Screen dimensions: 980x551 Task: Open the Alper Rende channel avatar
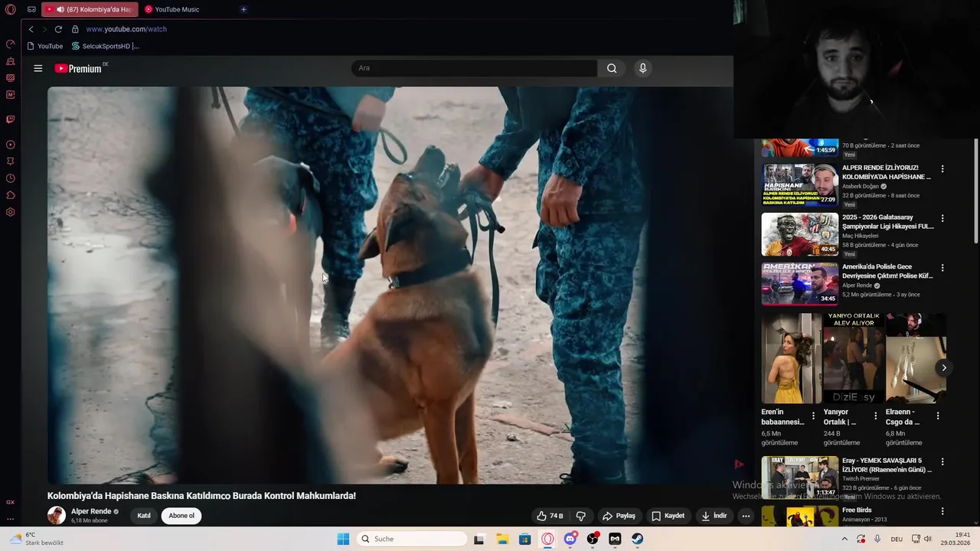tap(57, 515)
